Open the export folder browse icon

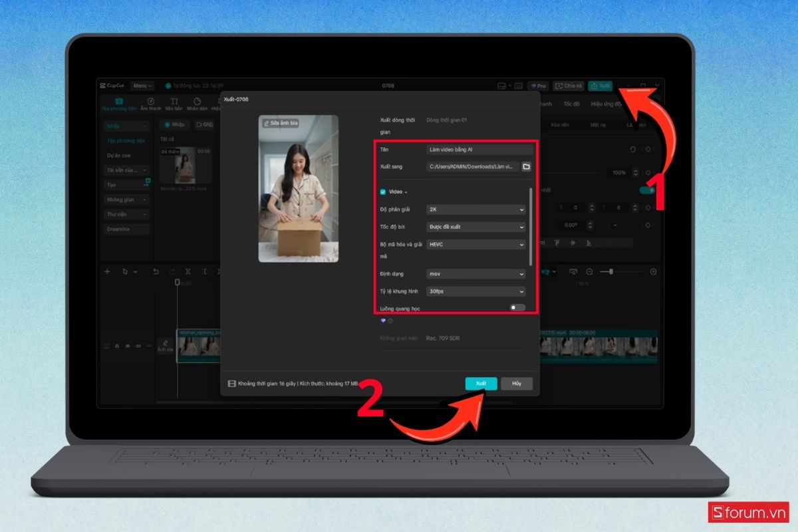pos(526,167)
